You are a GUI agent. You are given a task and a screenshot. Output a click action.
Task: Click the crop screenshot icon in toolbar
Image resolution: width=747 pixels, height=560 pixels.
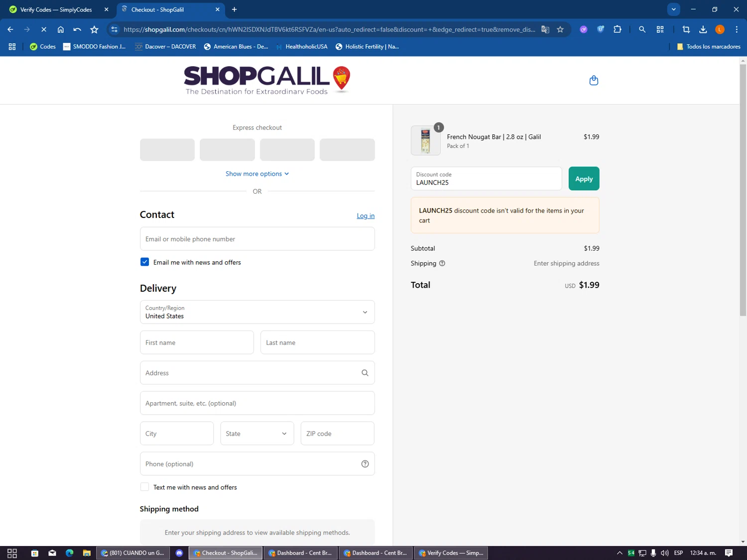[686, 29]
